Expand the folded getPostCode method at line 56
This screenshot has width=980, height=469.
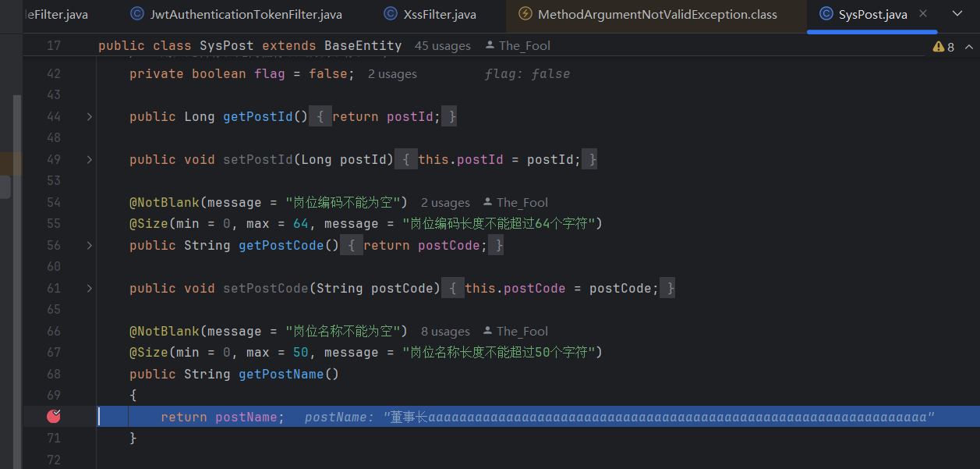(x=89, y=246)
